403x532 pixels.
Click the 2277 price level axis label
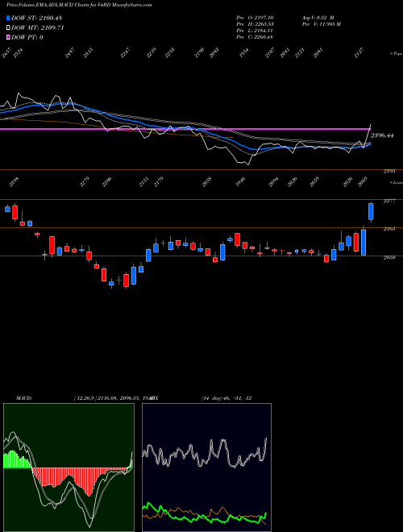click(x=389, y=201)
